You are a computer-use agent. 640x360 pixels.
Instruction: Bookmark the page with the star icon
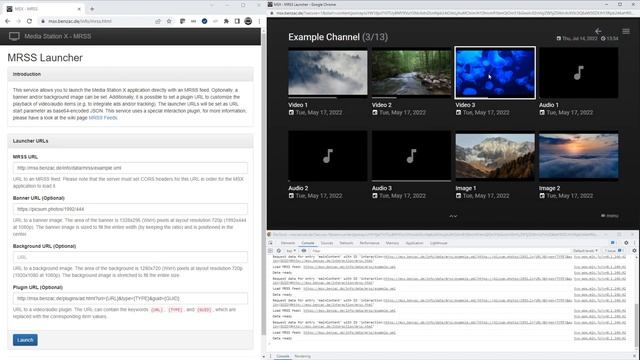tap(169, 21)
